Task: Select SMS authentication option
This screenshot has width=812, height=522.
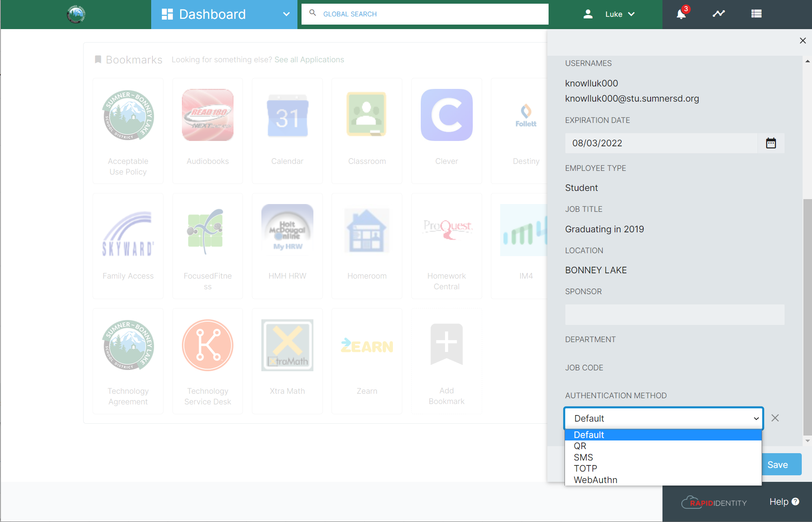Action: (663, 457)
